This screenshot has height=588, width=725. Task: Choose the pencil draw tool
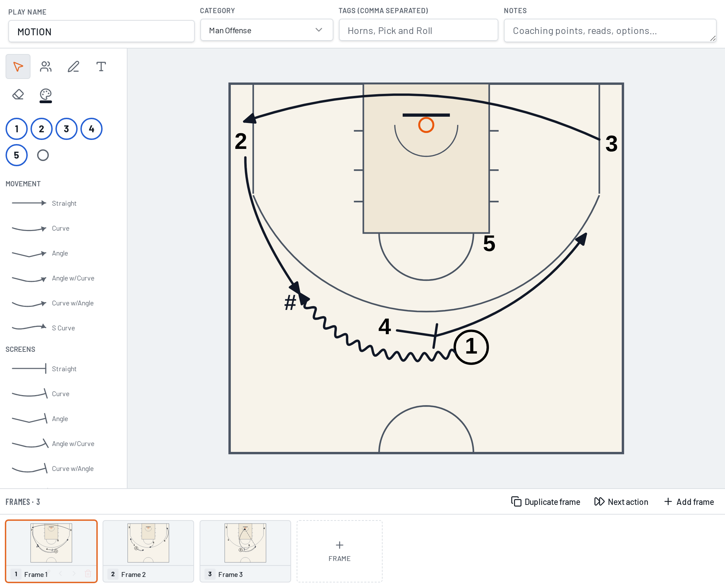point(73,66)
